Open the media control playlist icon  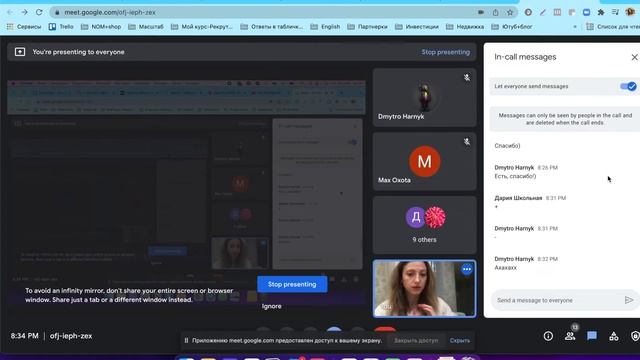pyautogui.click(x=616, y=12)
